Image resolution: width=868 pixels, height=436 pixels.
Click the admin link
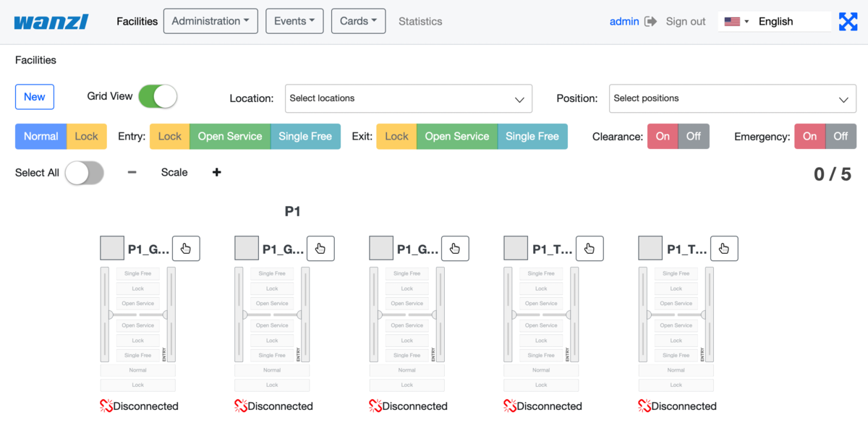[624, 21]
